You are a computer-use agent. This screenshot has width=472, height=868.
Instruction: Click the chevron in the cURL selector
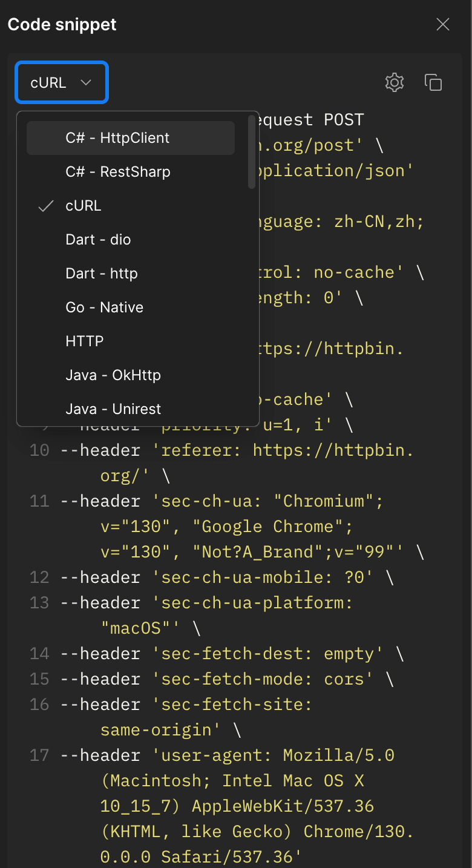[86, 82]
